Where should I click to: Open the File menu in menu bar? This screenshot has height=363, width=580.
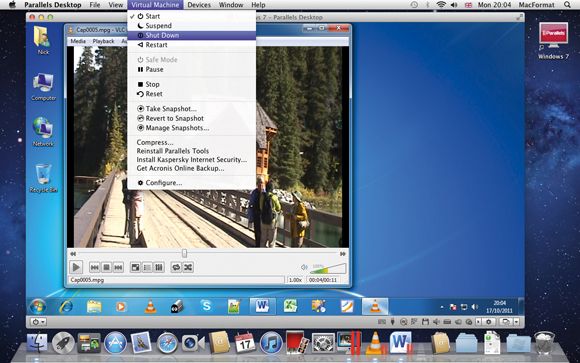coord(95,5)
